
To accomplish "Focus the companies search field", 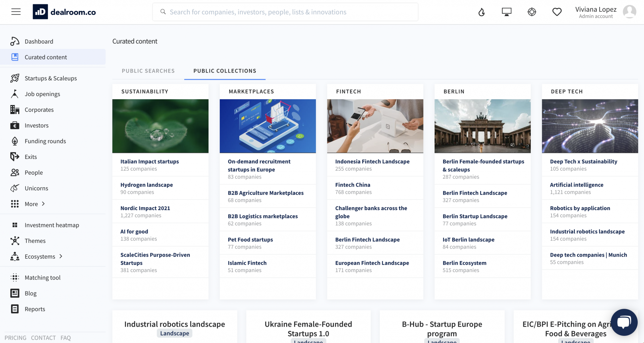I will 285,12.
